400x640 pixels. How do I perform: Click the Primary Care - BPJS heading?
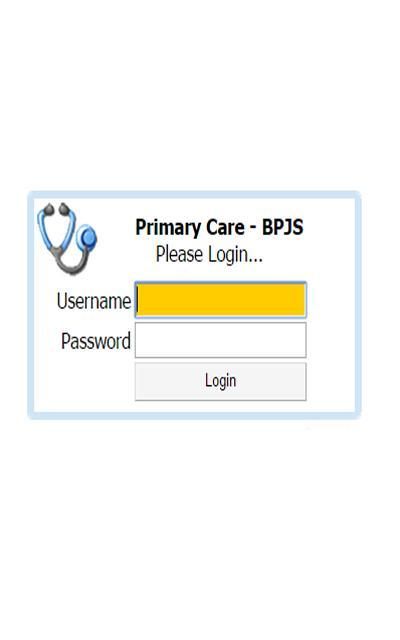pyautogui.click(x=219, y=227)
